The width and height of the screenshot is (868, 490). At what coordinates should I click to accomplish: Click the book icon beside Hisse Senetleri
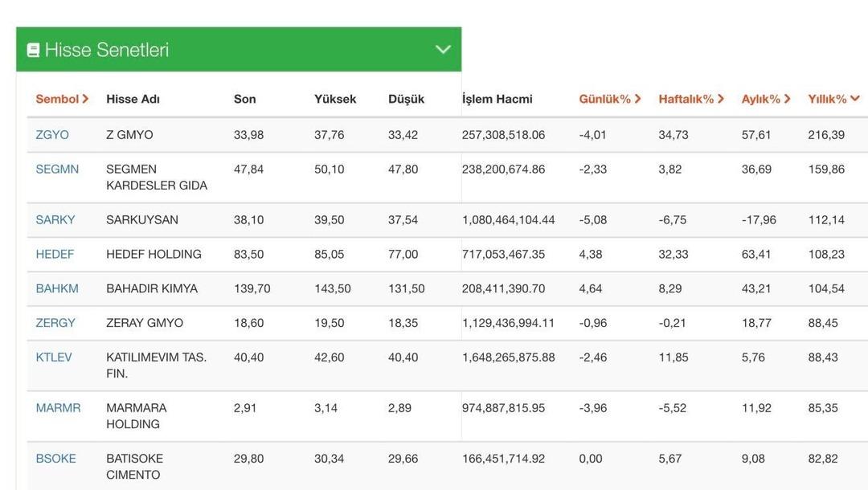(x=33, y=50)
